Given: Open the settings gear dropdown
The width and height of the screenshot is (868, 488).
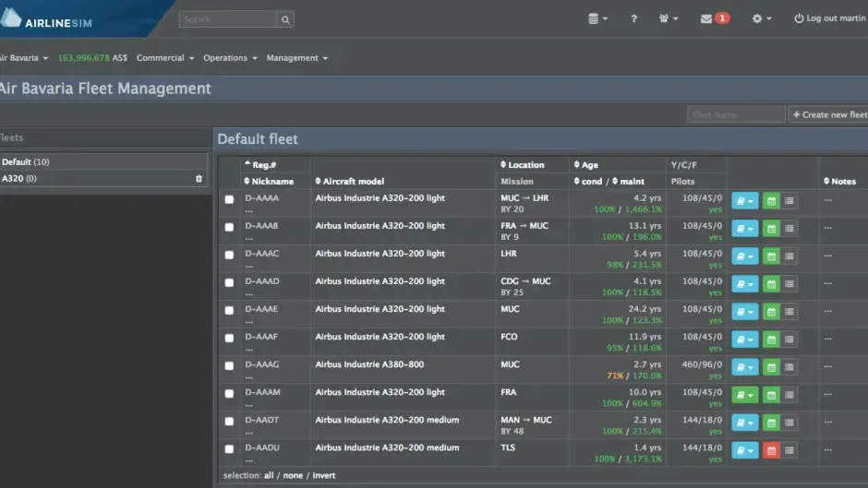Looking at the screenshot, I should tap(762, 18).
